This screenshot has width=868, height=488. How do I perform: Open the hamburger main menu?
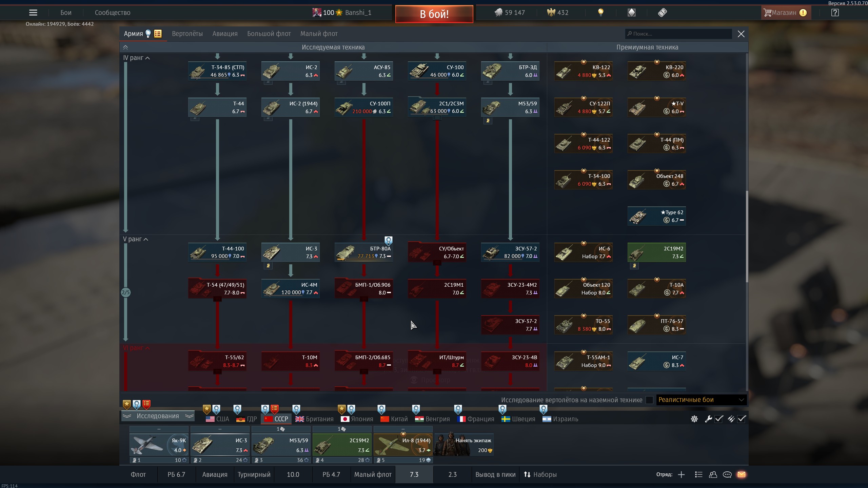coord(33,13)
